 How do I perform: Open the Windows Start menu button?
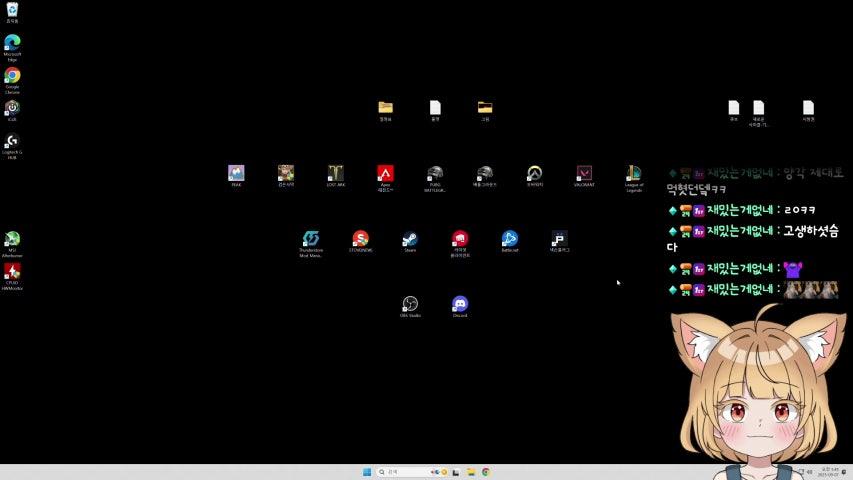[367, 472]
